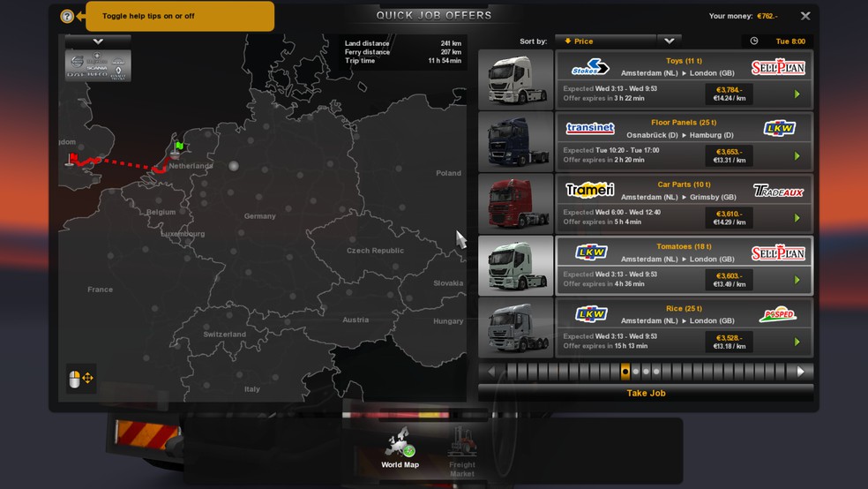Click the Trip time 11 h 54 min readout
Screen dimensions: 868x489
coord(403,61)
